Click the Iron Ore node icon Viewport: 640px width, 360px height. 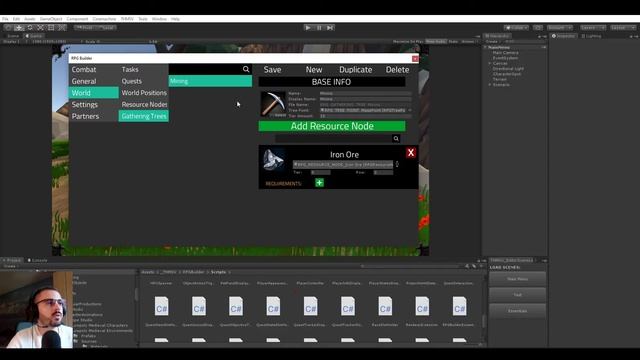click(x=273, y=160)
